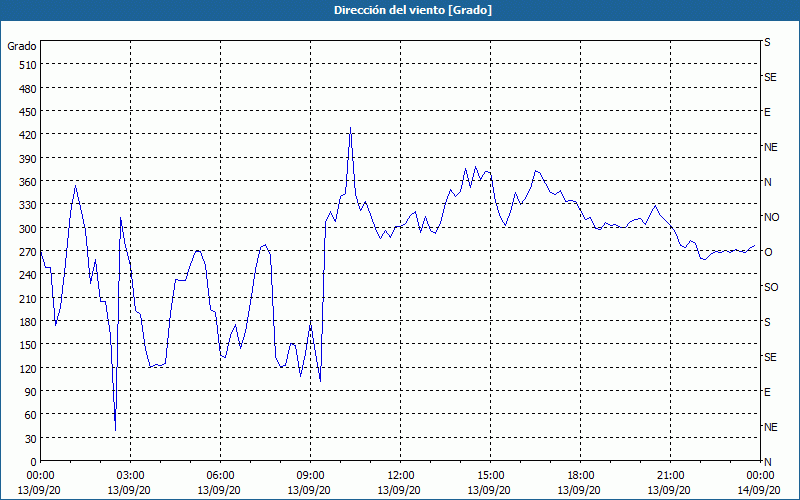Select the 390 tick label

tap(28, 159)
